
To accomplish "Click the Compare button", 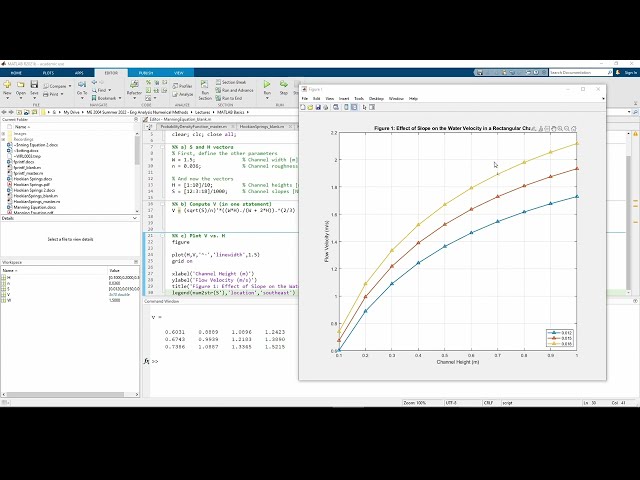I will [55, 86].
